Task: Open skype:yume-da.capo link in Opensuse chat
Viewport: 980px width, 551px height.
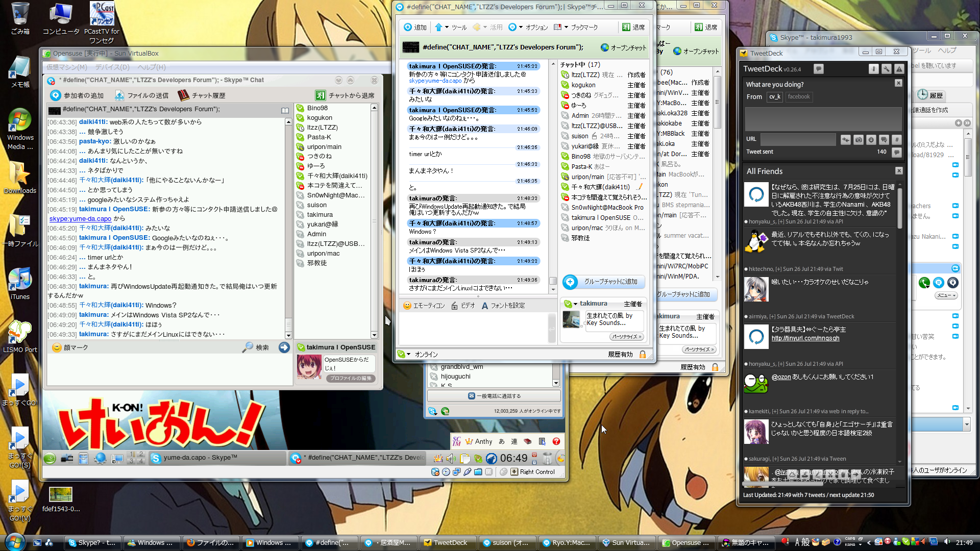Action: (80, 218)
